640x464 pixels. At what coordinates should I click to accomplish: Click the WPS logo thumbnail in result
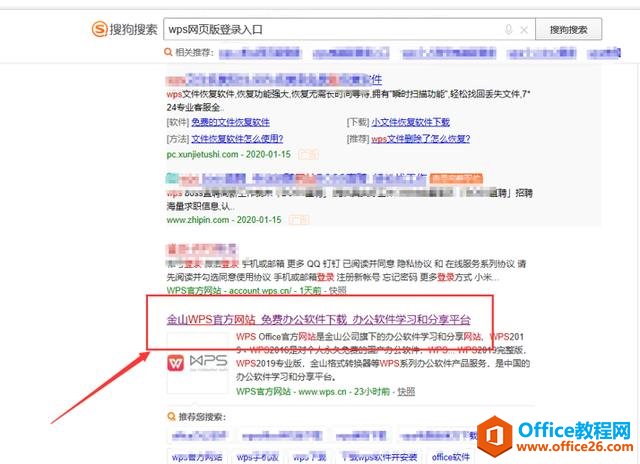pos(198,363)
